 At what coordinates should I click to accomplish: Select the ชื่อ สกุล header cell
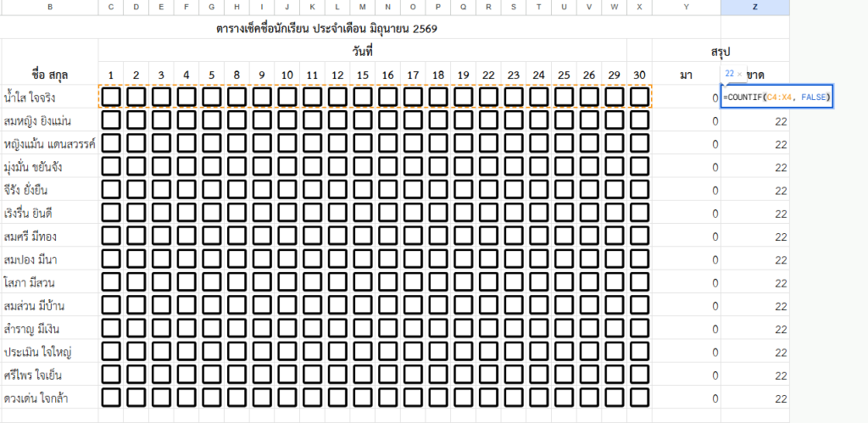tap(50, 75)
